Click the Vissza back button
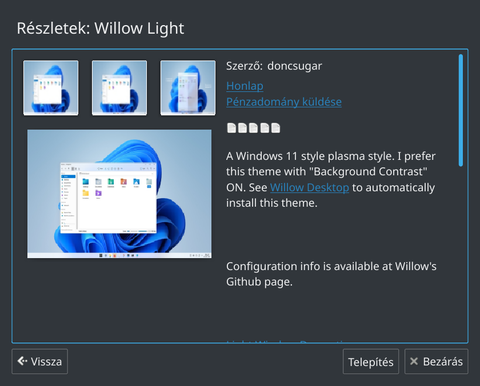 [x=40, y=361]
